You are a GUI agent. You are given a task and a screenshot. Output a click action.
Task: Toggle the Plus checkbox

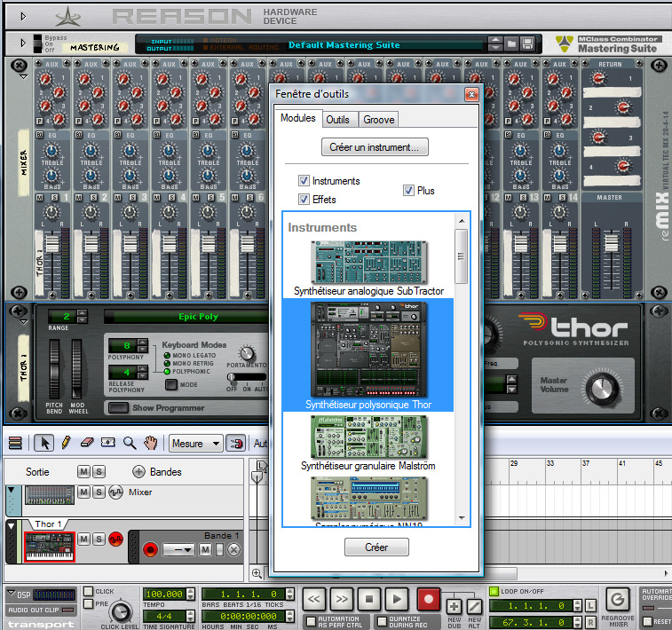click(408, 190)
